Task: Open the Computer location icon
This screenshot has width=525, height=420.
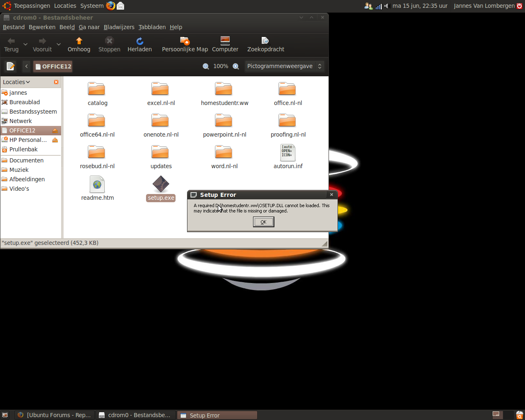Action: [225, 45]
